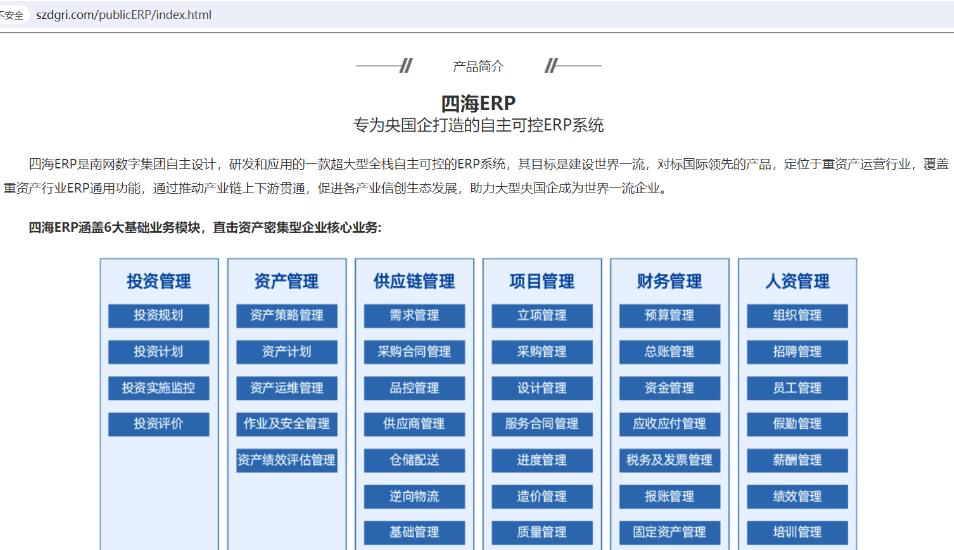
Task: Open the 假勤管理 item
Action: pos(797,424)
